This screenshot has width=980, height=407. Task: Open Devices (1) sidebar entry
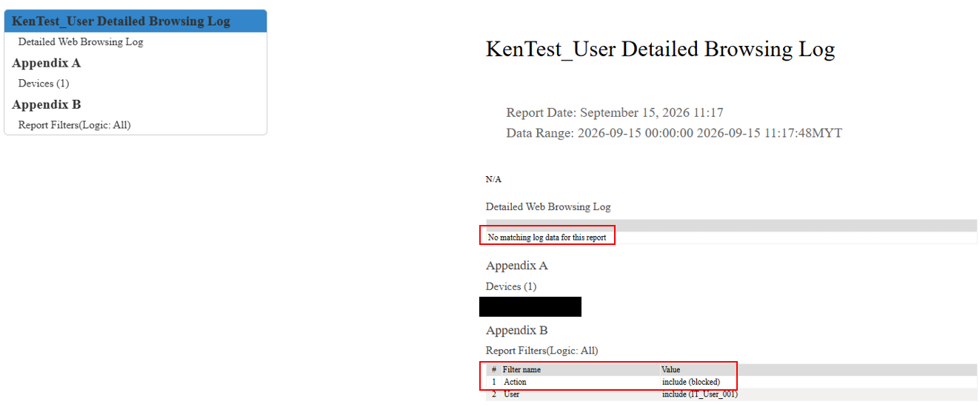tap(44, 84)
